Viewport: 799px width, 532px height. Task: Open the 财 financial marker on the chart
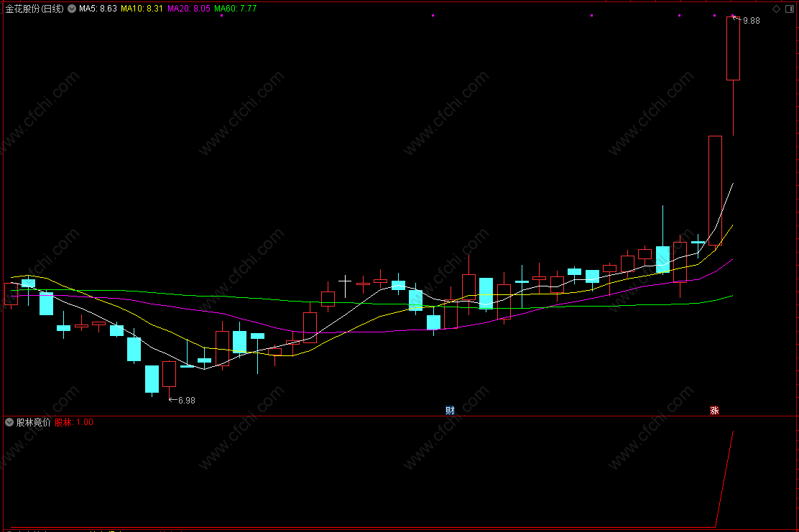450,411
